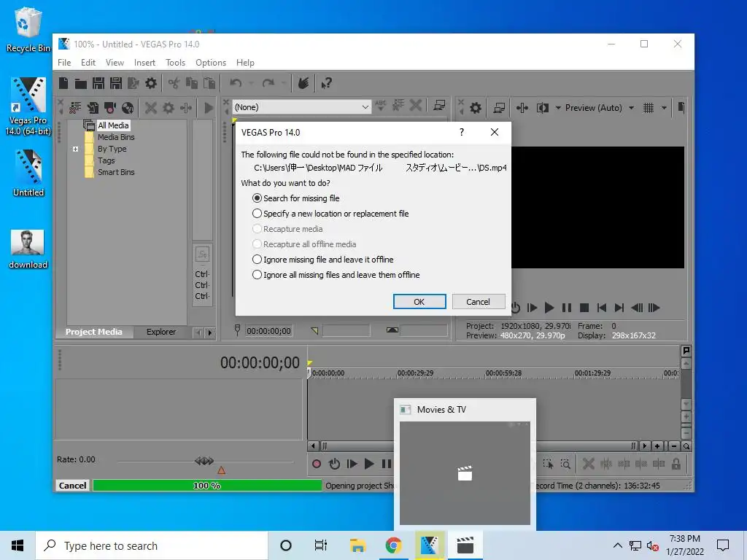Open the File menu
The image size is (747, 560).
[64, 63]
